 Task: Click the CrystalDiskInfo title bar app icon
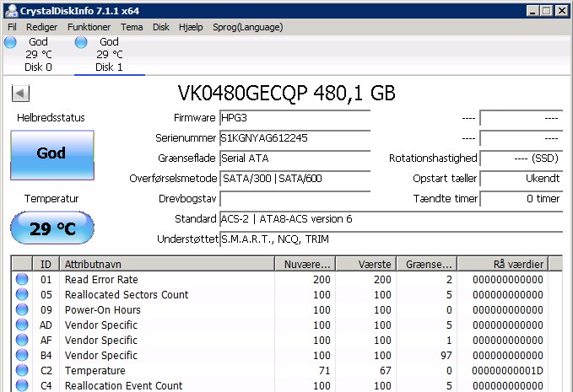tap(12, 11)
